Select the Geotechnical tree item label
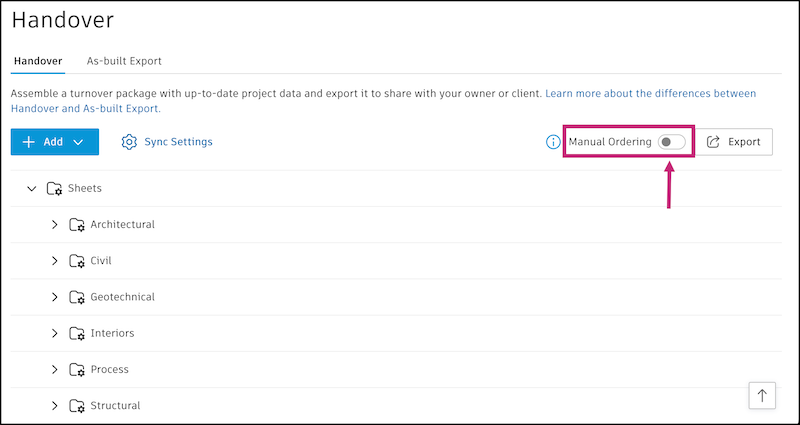Viewport: 800px width, 425px height. (122, 297)
